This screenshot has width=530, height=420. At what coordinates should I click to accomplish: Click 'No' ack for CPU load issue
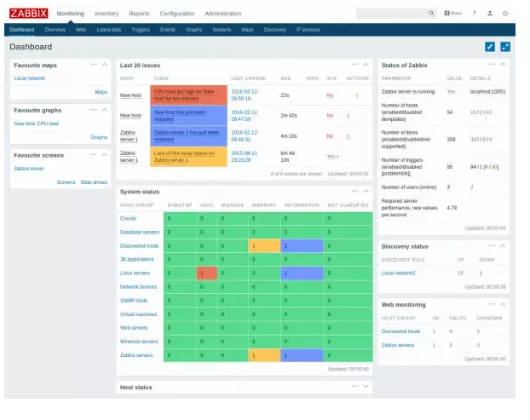pos(330,95)
